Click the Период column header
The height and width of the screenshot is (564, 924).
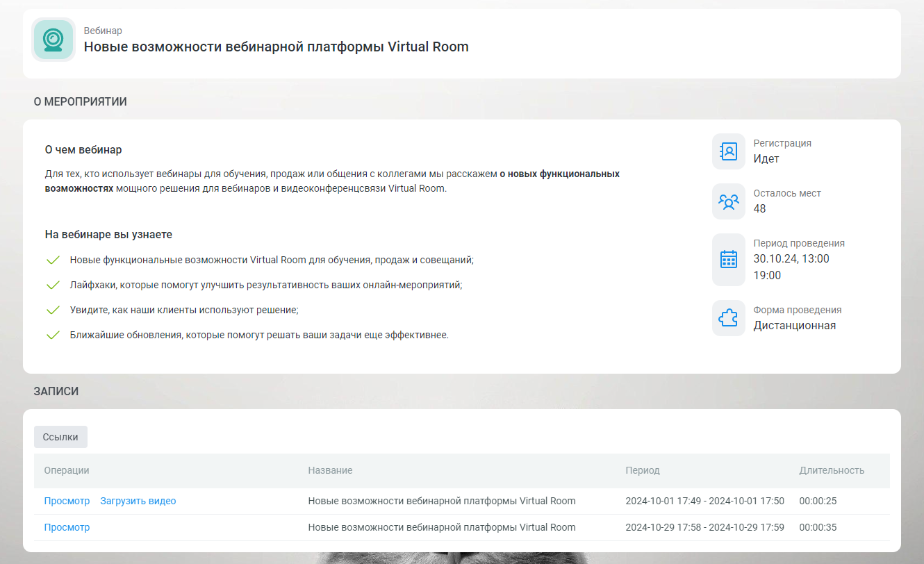(643, 470)
